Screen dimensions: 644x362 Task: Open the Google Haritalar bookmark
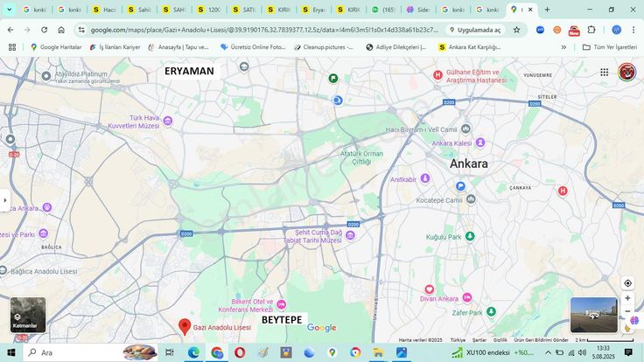56,47
